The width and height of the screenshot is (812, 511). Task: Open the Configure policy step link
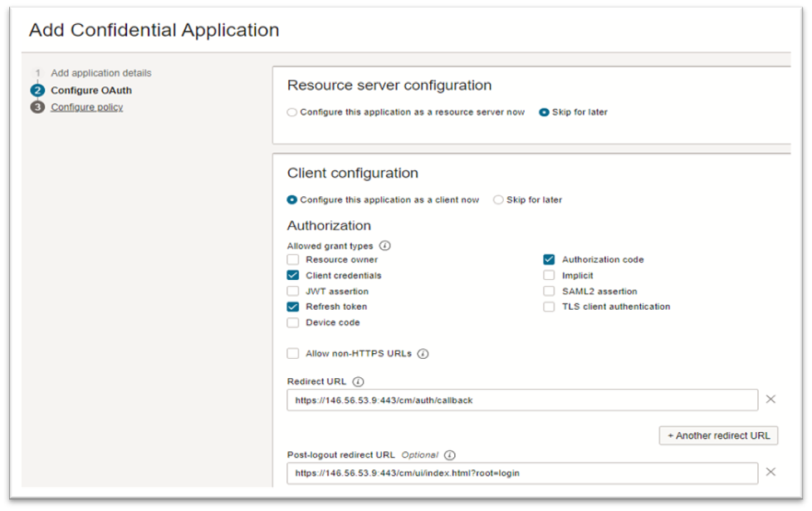tap(86, 107)
